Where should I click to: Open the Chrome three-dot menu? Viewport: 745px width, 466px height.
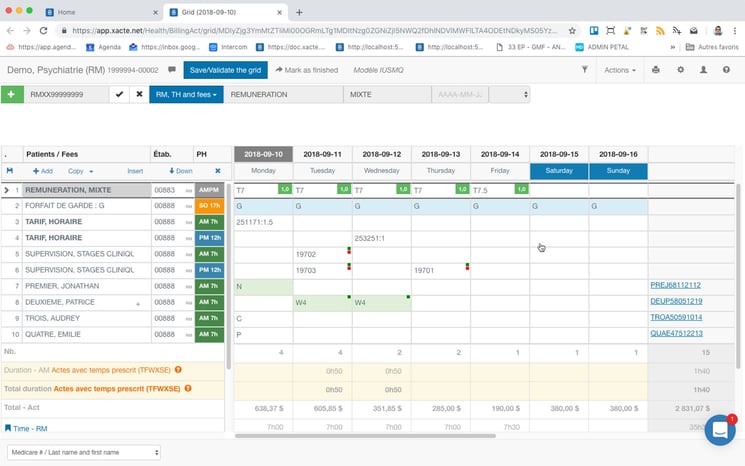(735, 30)
